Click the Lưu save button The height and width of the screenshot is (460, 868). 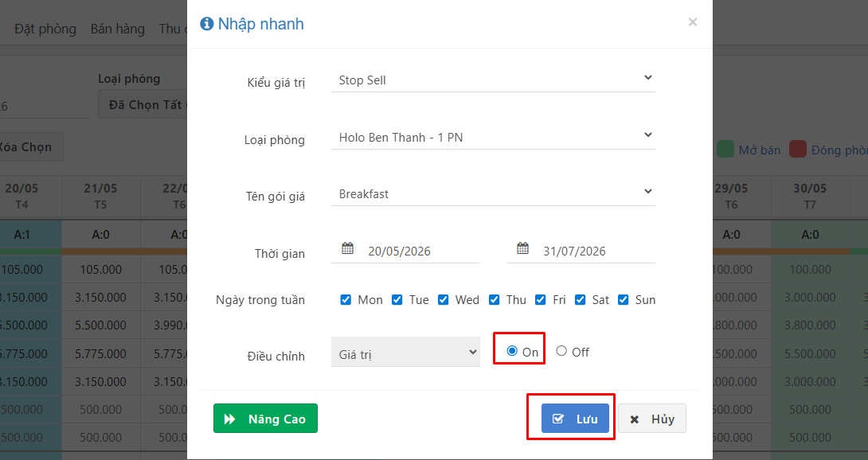coord(575,419)
